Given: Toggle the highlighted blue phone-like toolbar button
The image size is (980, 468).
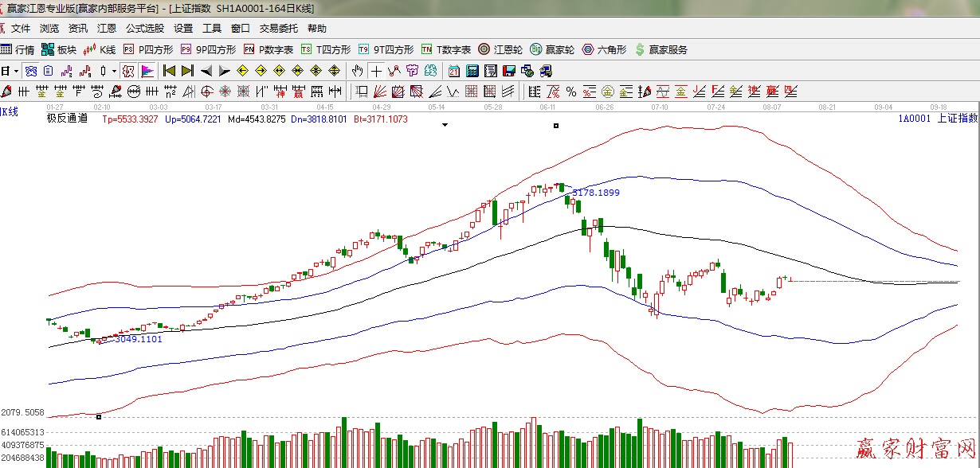Looking at the screenshot, I should 30,71.
